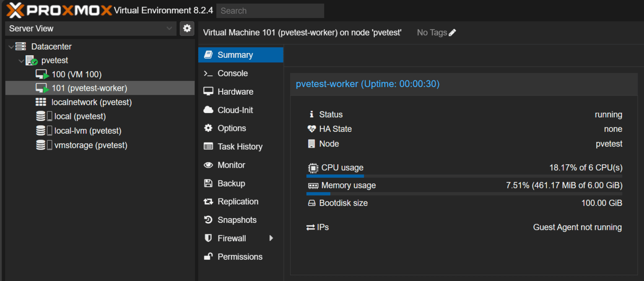Select 100 (VM 100) in tree
644x281 pixels.
point(76,75)
